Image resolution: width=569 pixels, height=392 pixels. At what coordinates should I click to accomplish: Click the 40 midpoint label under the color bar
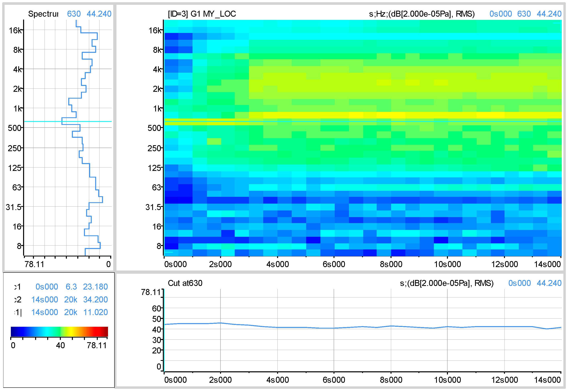click(60, 346)
